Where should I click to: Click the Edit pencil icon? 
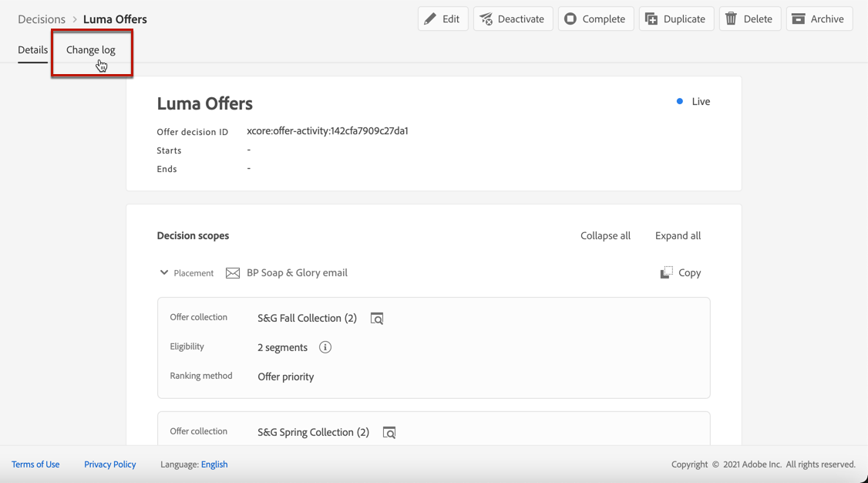click(x=430, y=19)
